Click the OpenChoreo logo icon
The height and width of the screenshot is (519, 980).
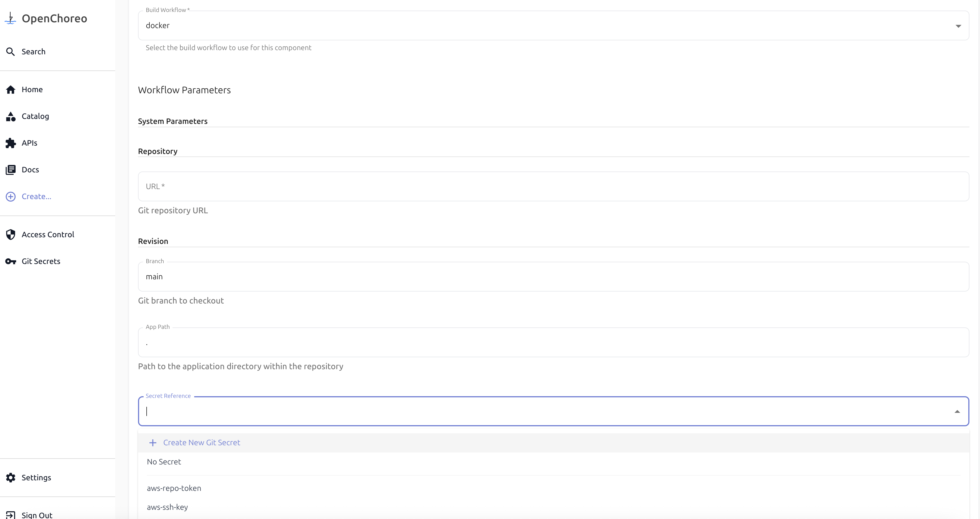point(11,18)
